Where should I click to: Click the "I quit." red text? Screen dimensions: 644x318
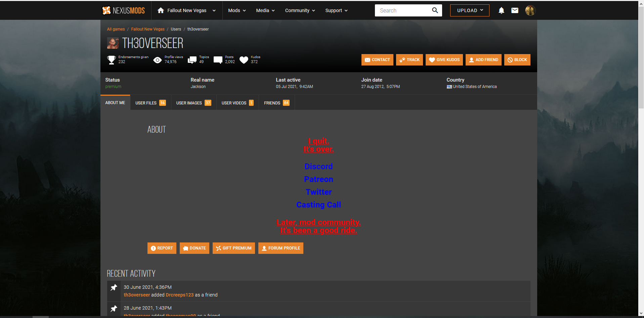(318, 141)
